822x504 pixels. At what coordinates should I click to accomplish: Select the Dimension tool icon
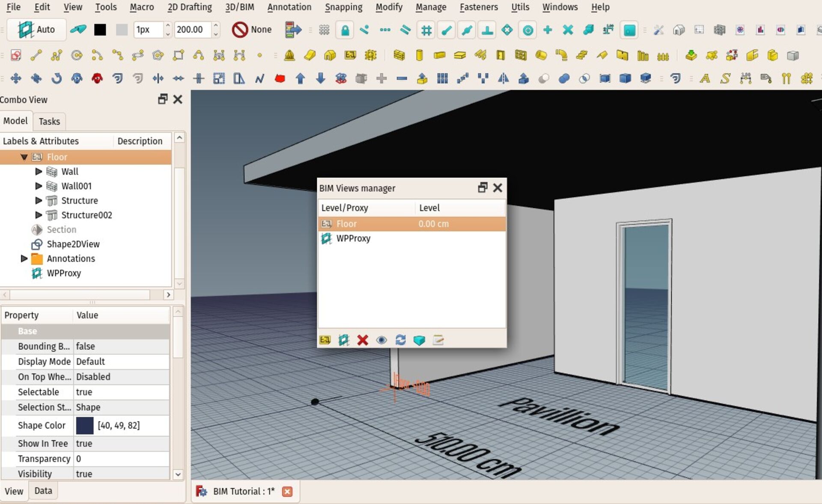745,78
